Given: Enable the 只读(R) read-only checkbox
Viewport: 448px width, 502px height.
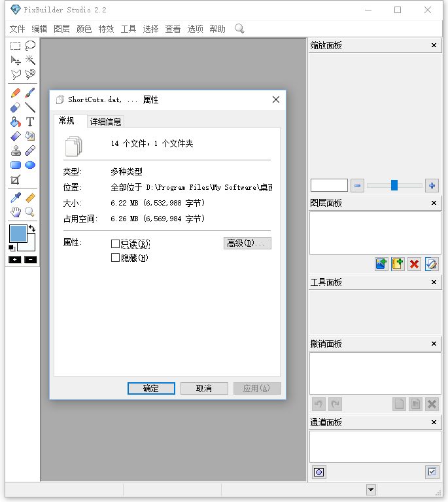Looking at the screenshot, I should (x=116, y=243).
